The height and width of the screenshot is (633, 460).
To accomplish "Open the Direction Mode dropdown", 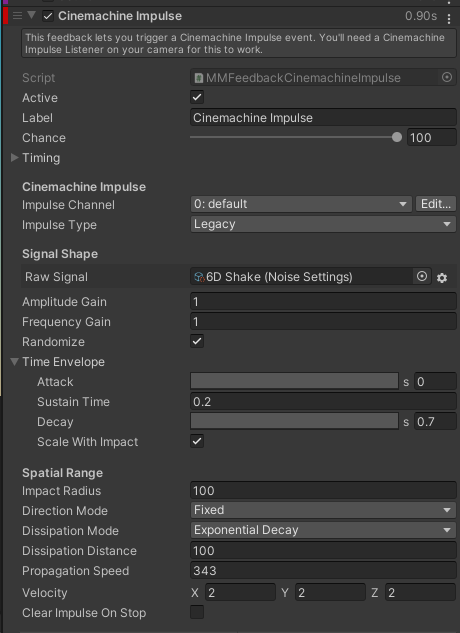I will (323, 510).
